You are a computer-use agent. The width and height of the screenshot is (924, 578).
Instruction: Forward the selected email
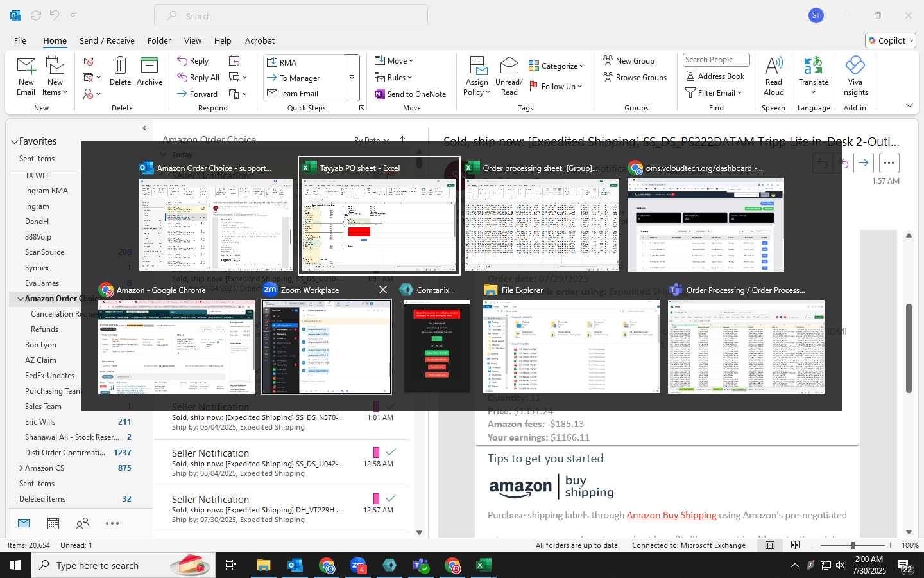click(198, 94)
